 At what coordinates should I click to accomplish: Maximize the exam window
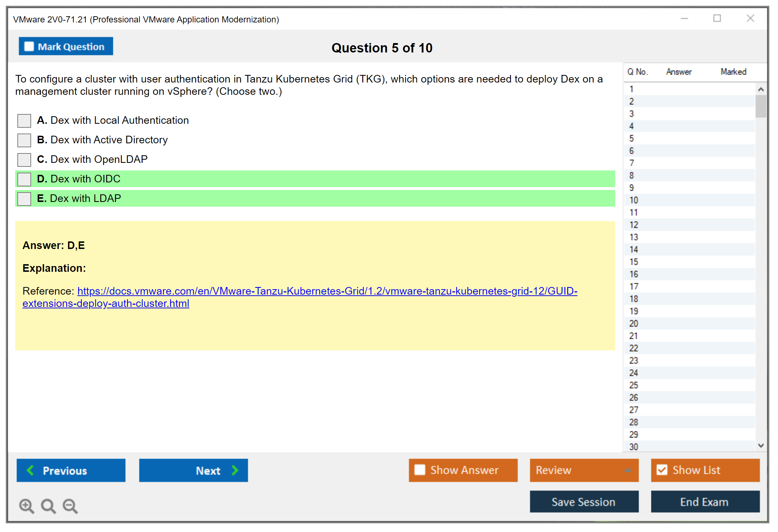pyautogui.click(x=717, y=18)
